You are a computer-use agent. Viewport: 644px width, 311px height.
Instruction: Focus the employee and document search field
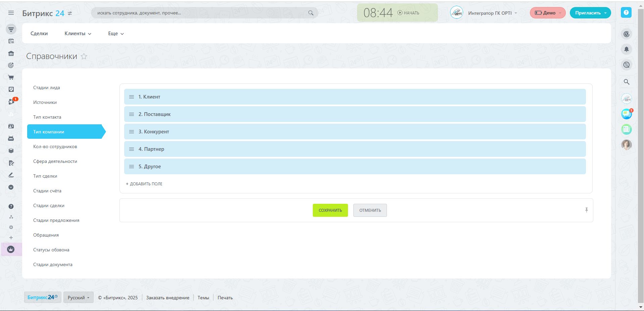(x=204, y=13)
